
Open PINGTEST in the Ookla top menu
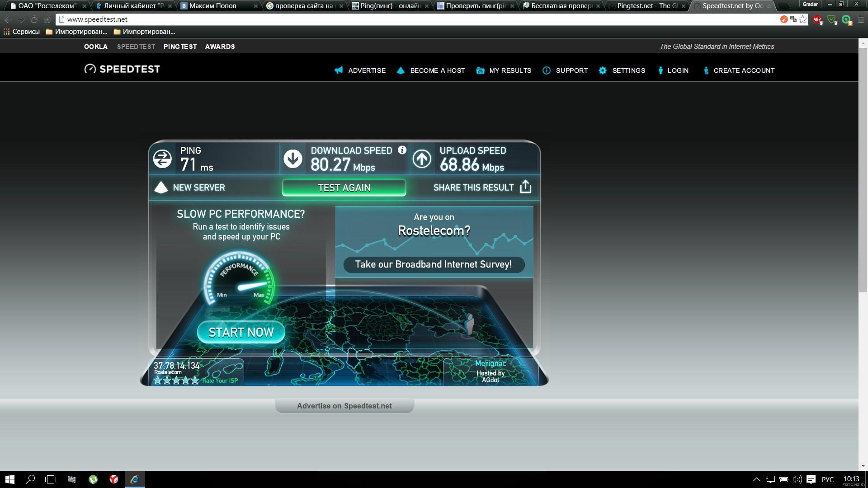[x=180, y=47]
